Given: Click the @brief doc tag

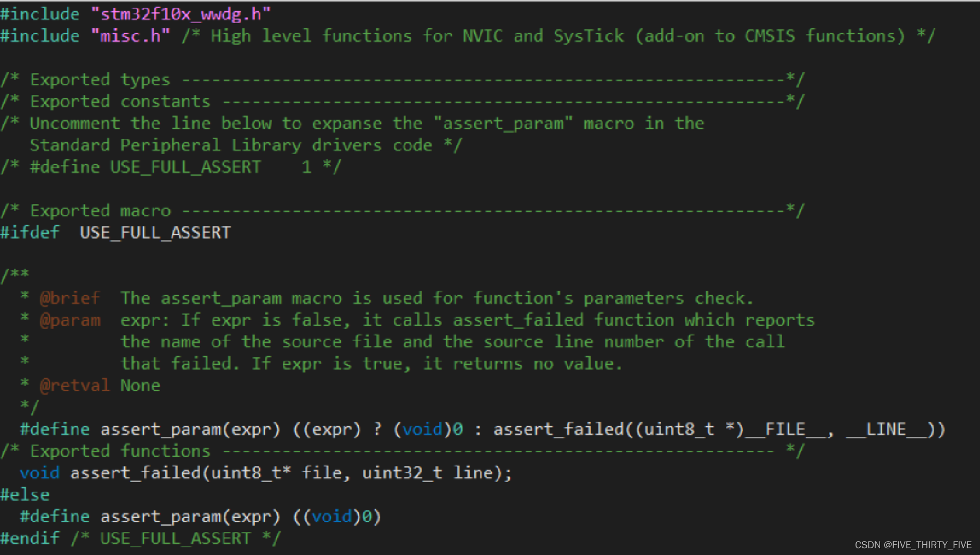Looking at the screenshot, I should (70, 298).
